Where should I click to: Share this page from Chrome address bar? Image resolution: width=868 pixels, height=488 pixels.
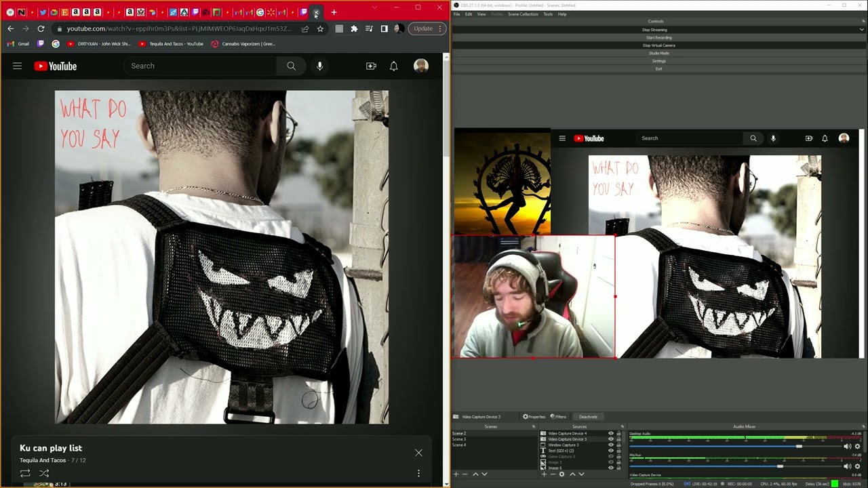click(305, 28)
